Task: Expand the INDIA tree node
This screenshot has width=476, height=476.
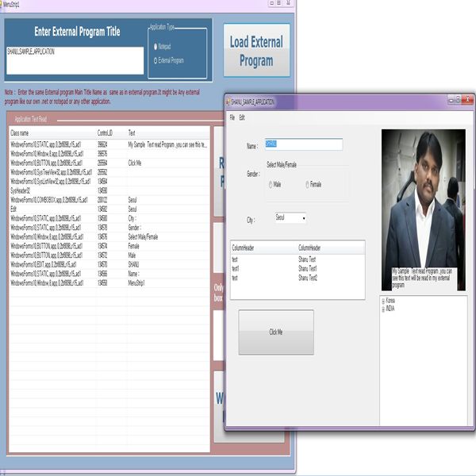Action: 383,309
